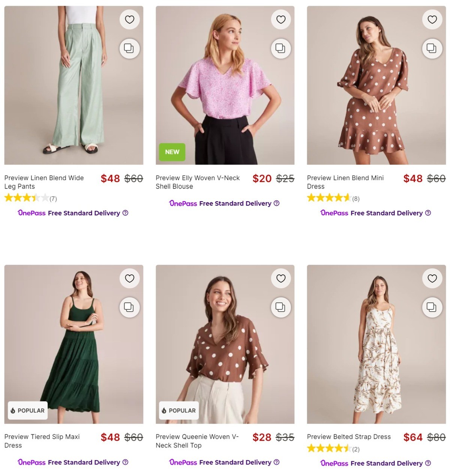Click OnePass help icon under Tiered Slip Maxi Dress
450x476 pixels.
coord(125,462)
